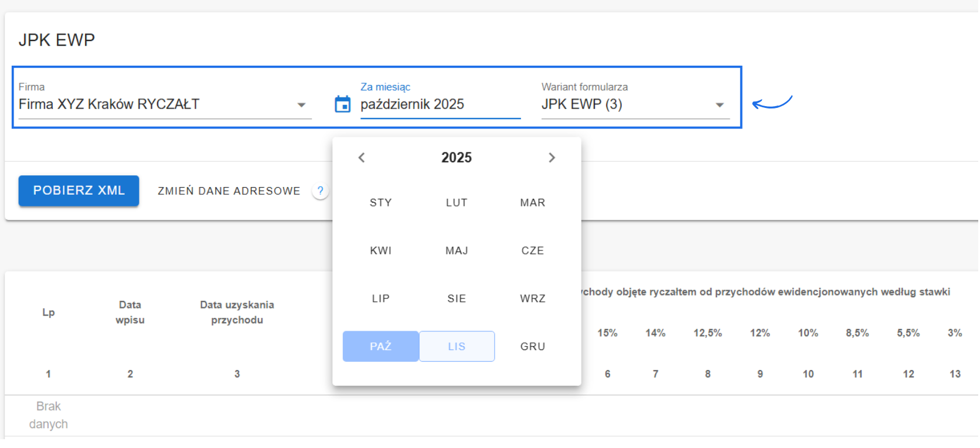Pick CZE month
Screen dimensions: 980x448
point(532,251)
